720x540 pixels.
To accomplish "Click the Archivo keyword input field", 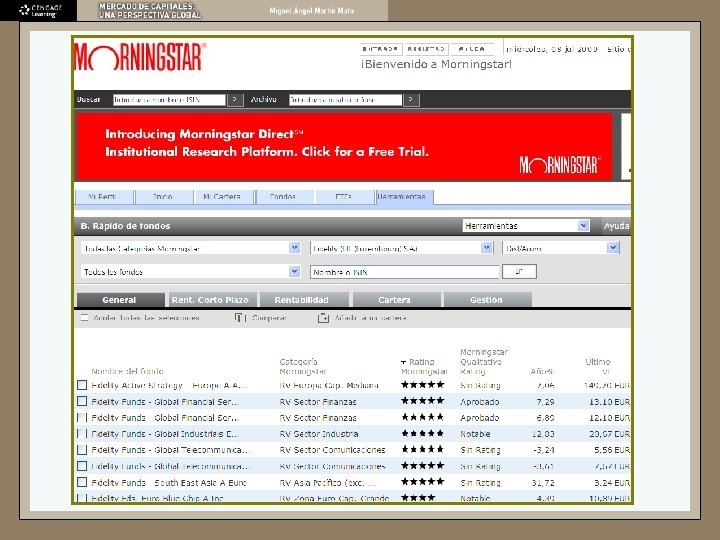I will coord(345,100).
